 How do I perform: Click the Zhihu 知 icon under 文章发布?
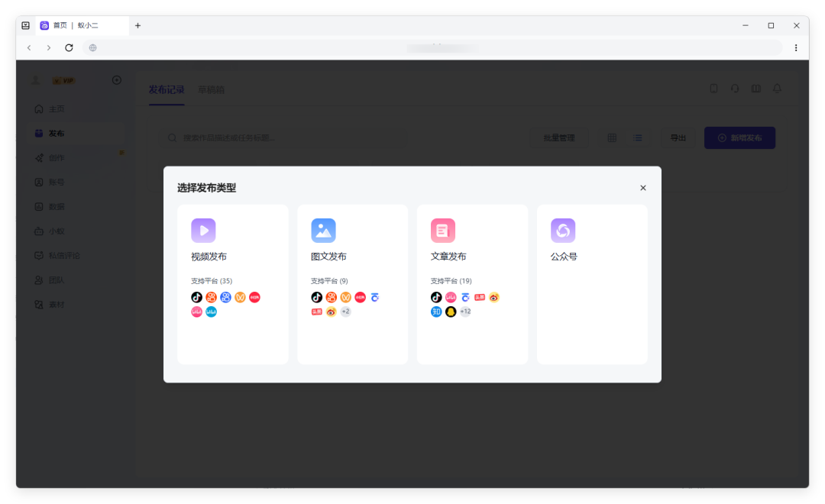[436, 312]
